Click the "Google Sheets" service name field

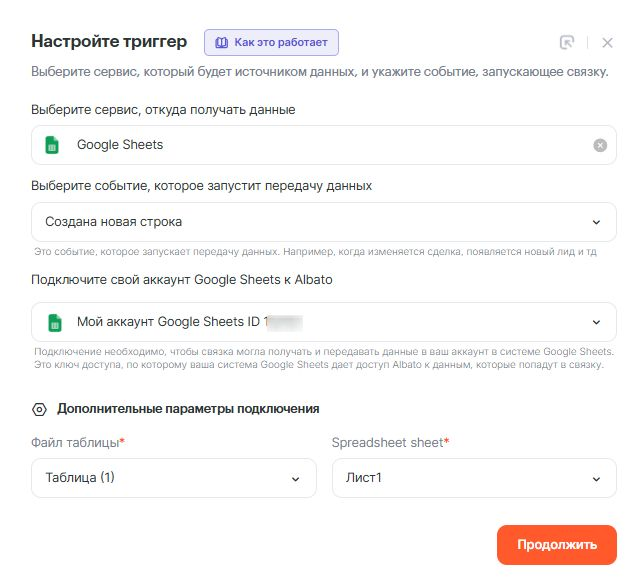click(x=300, y=145)
